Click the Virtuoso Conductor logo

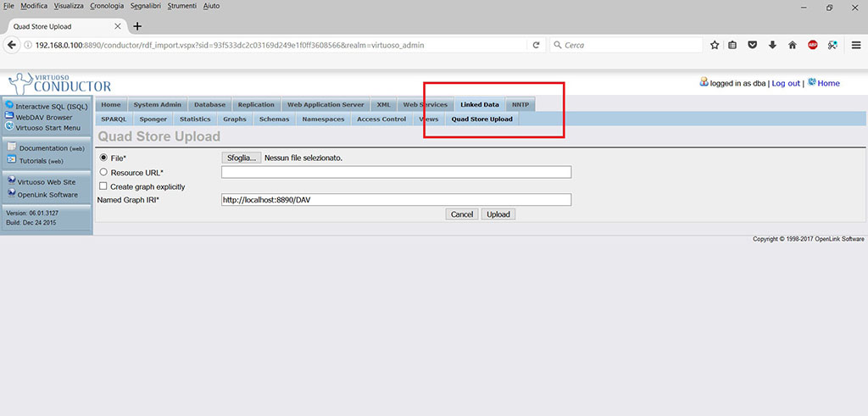(60, 83)
